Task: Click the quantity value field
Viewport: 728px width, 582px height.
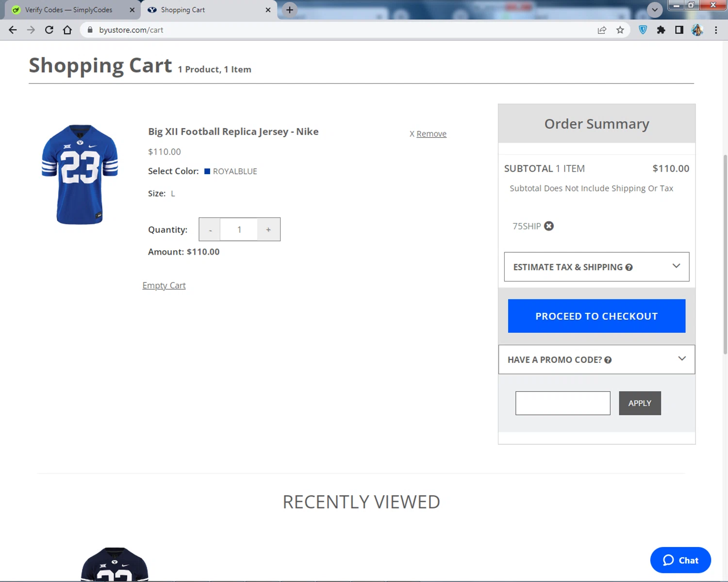Action: click(x=239, y=229)
